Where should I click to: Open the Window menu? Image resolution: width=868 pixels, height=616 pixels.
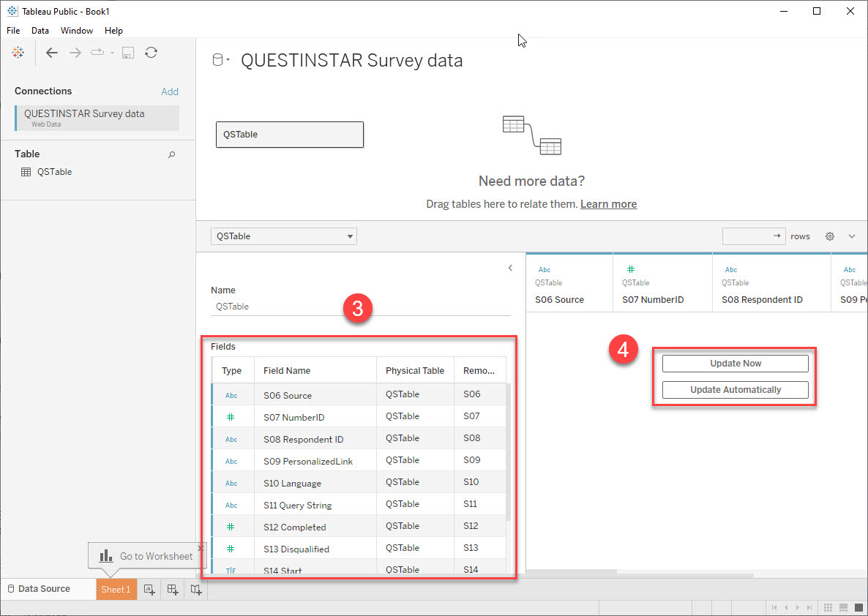pos(76,31)
